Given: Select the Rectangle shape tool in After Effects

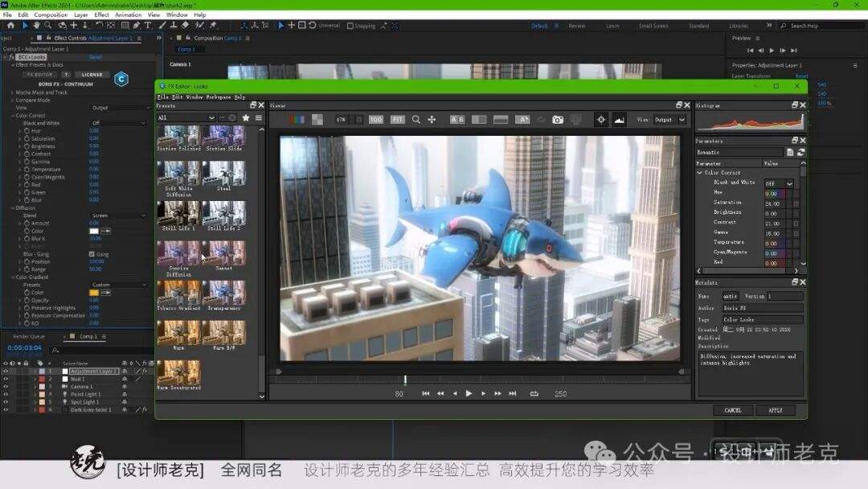Looking at the screenshot, I should point(125,26).
